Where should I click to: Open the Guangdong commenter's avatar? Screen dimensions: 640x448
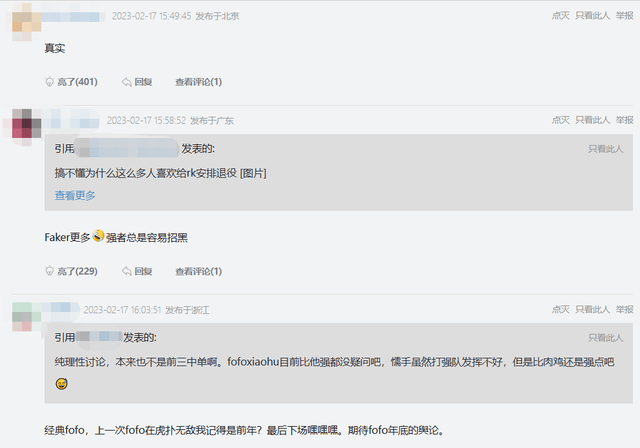pos(22,128)
